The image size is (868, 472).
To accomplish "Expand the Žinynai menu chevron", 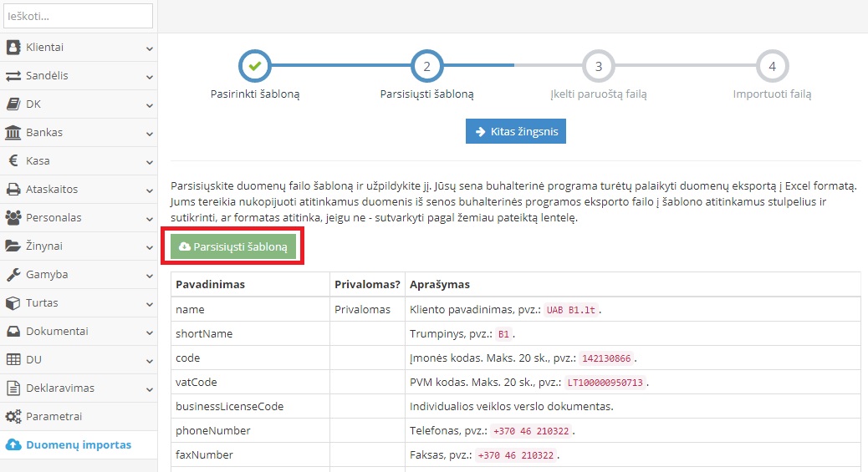I will [x=149, y=246].
